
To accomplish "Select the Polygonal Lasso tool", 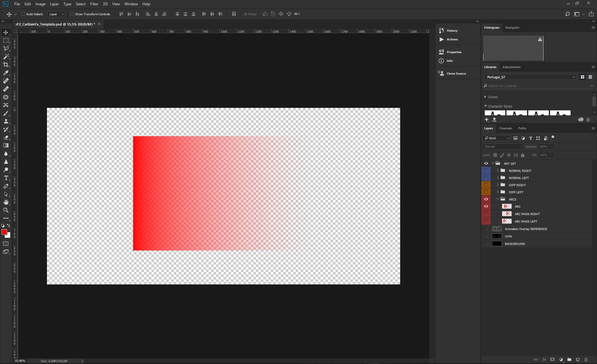I will pos(6,48).
